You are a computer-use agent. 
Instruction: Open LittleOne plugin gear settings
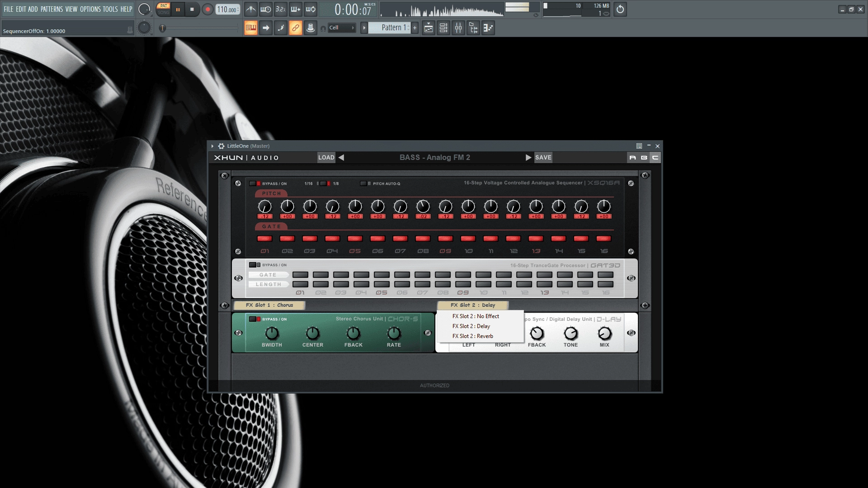pos(221,146)
